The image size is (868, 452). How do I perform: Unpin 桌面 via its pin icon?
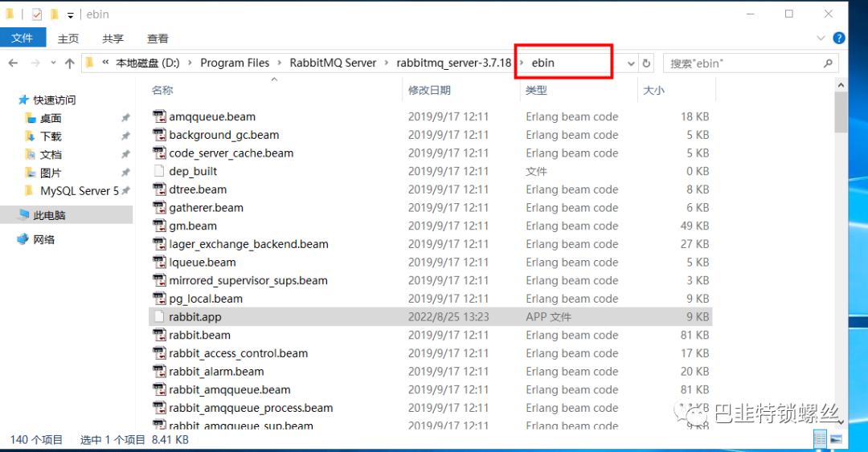click(125, 118)
